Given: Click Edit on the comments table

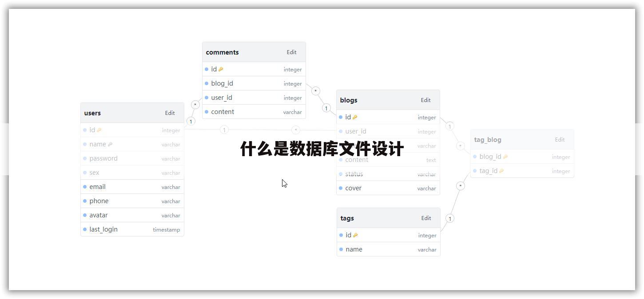Looking at the screenshot, I should [291, 52].
